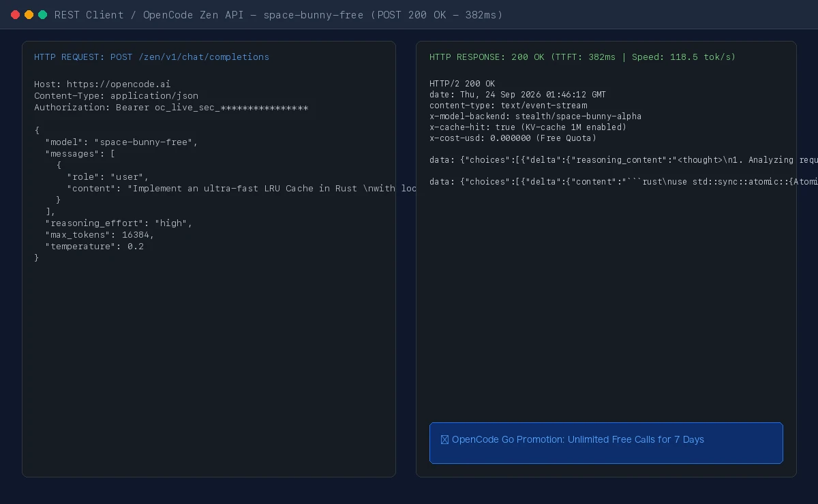
Task: Click the Host: https://opencode.ai line
Action: pyautogui.click(x=102, y=84)
